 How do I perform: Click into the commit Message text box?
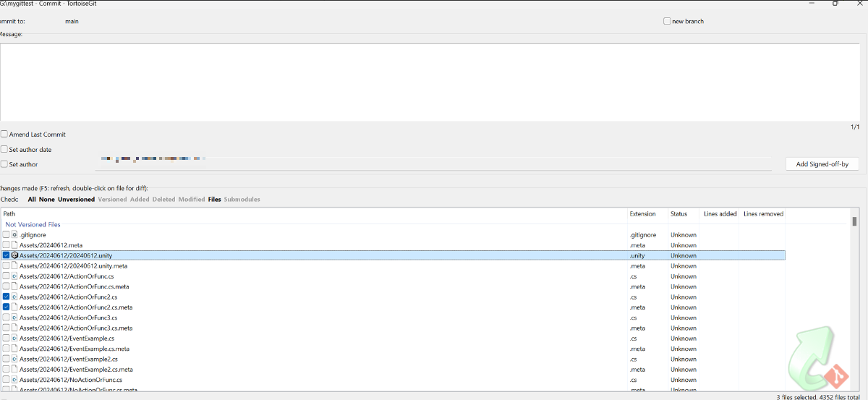[430, 82]
